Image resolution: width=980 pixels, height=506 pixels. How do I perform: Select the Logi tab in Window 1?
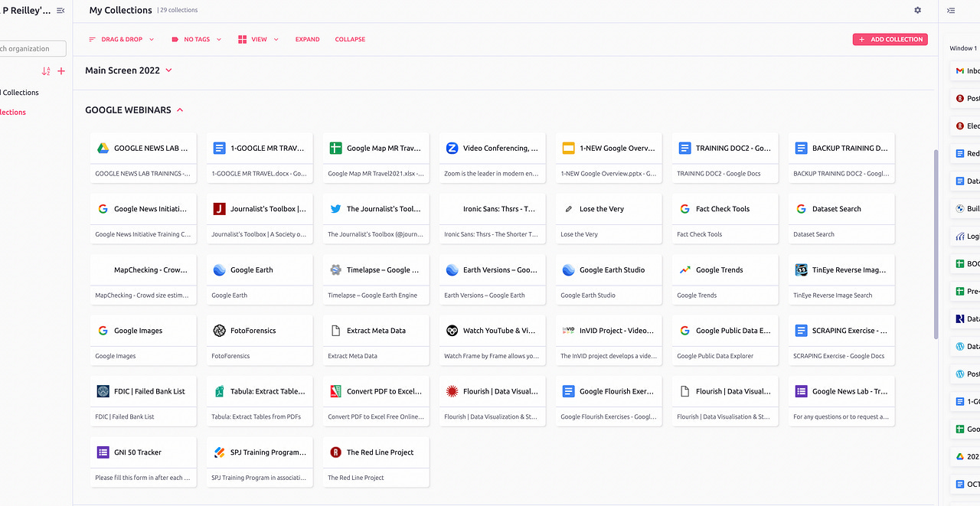965,237
